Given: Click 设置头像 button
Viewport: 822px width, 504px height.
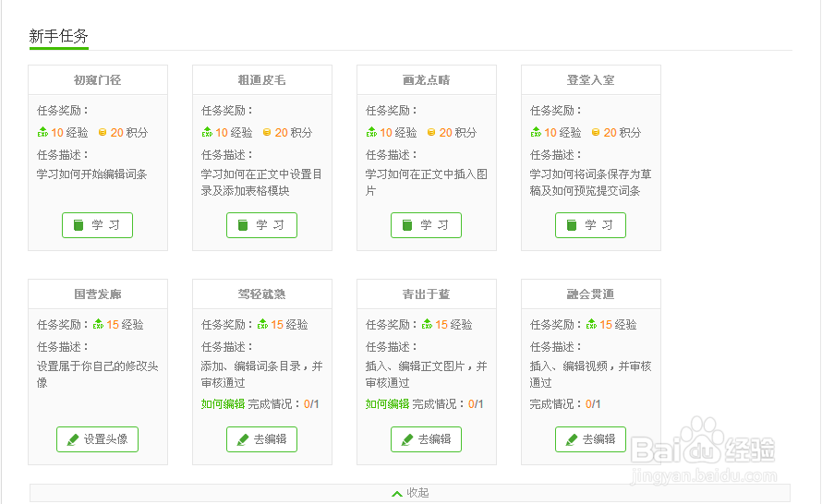Looking at the screenshot, I should (x=98, y=439).
